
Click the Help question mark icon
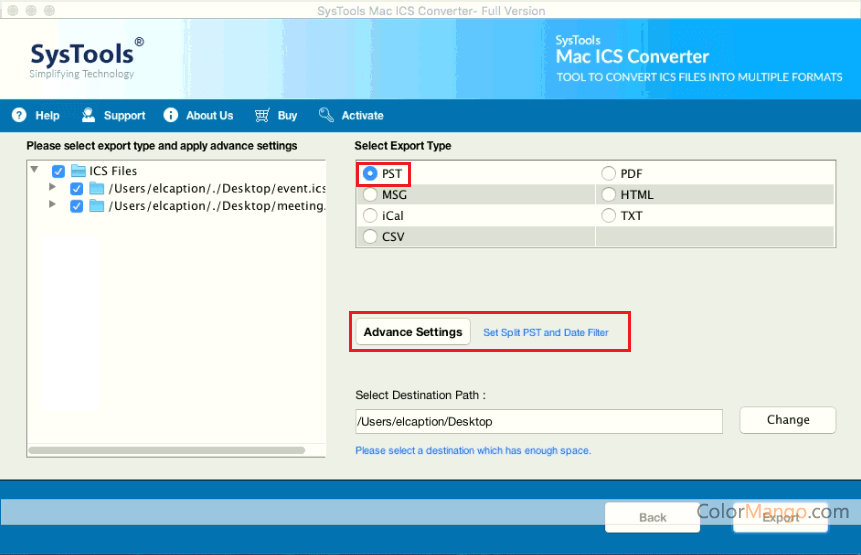pyautogui.click(x=19, y=115)
